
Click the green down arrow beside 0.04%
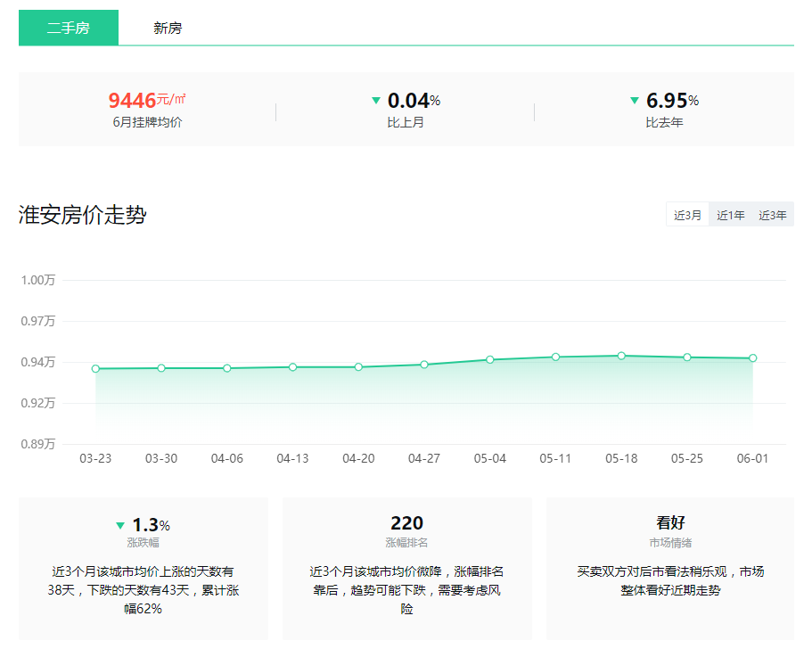point(376,101)
